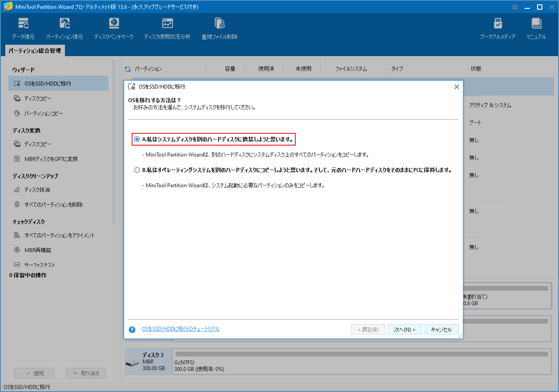Choose ディスク抹消 from the sidebar

(x=38, y=189)
